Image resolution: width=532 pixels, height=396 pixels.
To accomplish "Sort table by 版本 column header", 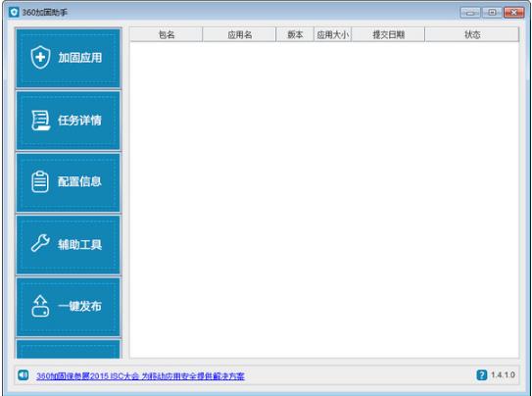I will (295, 34).
